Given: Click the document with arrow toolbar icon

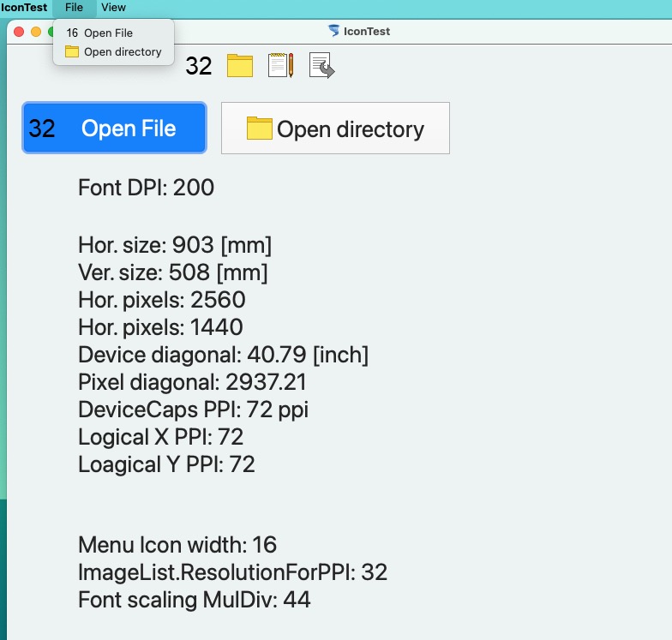Looking at the screenshot, I should tap(321, 65).
